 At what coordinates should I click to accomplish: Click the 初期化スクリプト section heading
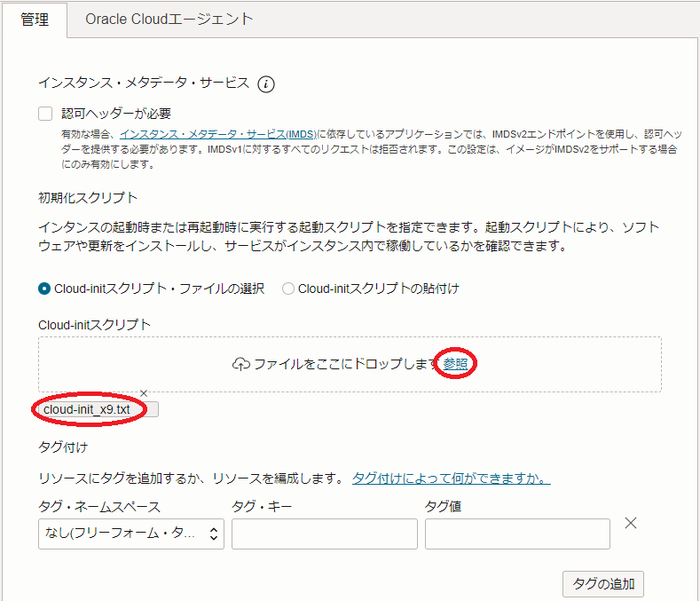click(88, 197)
